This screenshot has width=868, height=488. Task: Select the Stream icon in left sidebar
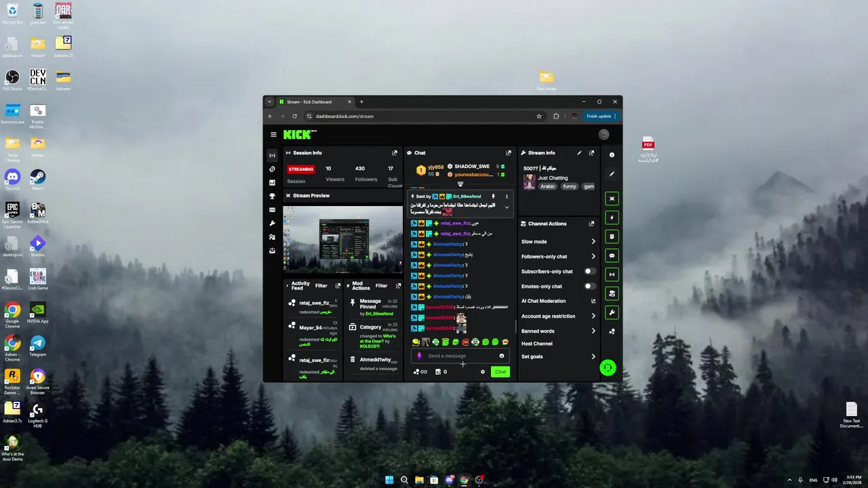[272, 155]
